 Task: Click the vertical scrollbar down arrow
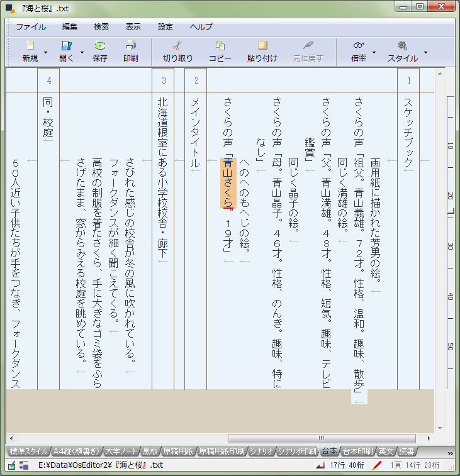(440, 428)
